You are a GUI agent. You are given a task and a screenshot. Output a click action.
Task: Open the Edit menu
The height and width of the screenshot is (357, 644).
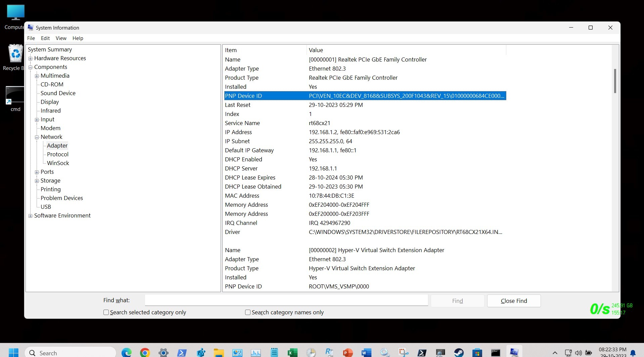[x=45, y=38]
